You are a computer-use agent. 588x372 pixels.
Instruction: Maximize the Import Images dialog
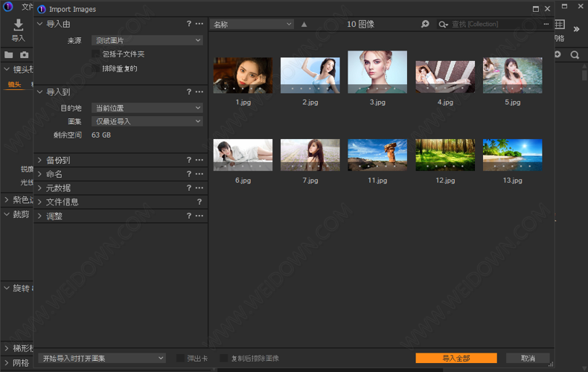point(535,9)
